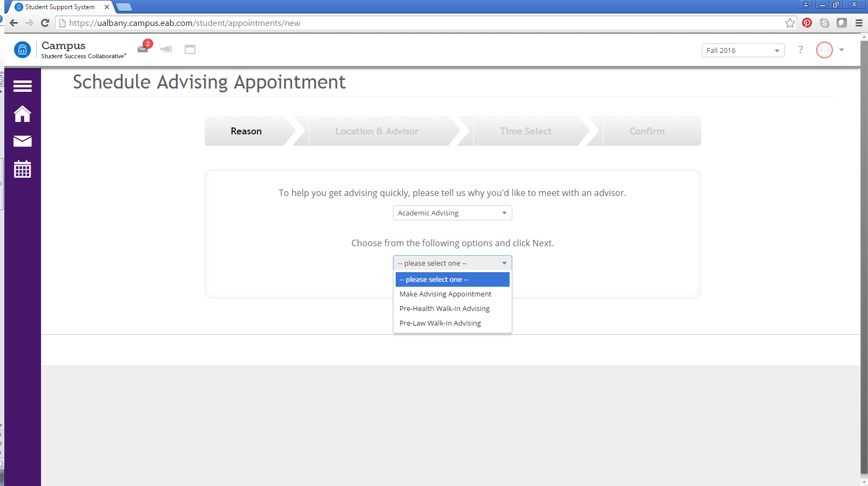Image resolution: width=868 pixels, height=486 pixels.
Task: Click the browser address bar
Action: point(421,23)
